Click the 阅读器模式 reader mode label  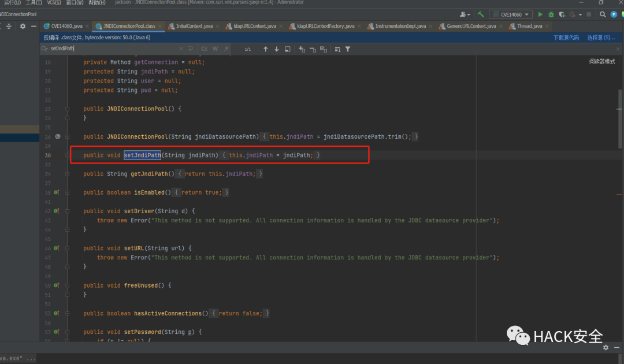coord(601,61)
